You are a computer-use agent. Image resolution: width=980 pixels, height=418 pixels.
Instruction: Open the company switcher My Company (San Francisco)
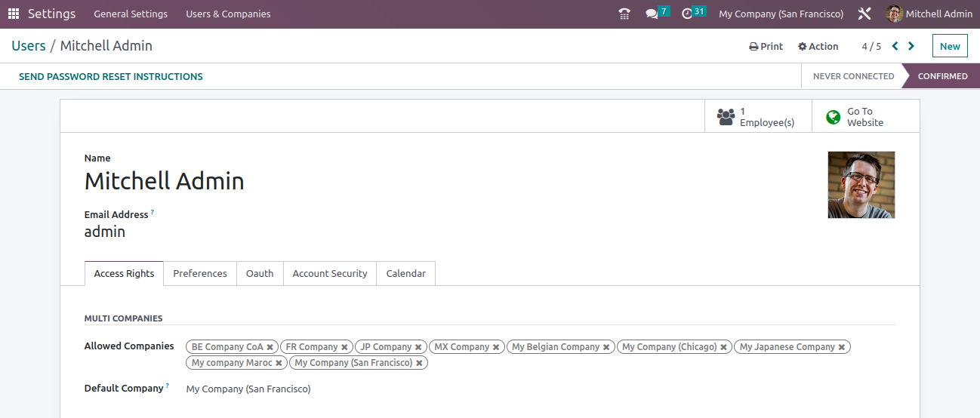[781, 14]
